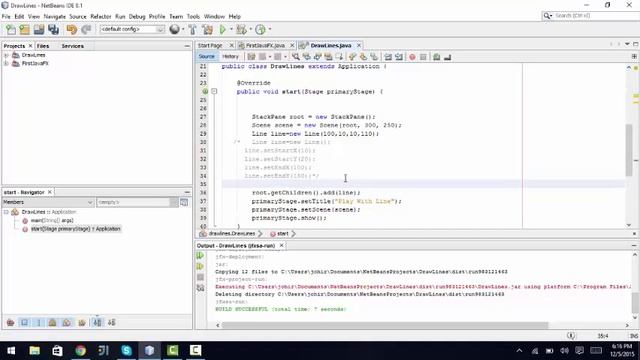Open the default config dropdown
Screen dimensions: 640x360
[x=132, y=29]
